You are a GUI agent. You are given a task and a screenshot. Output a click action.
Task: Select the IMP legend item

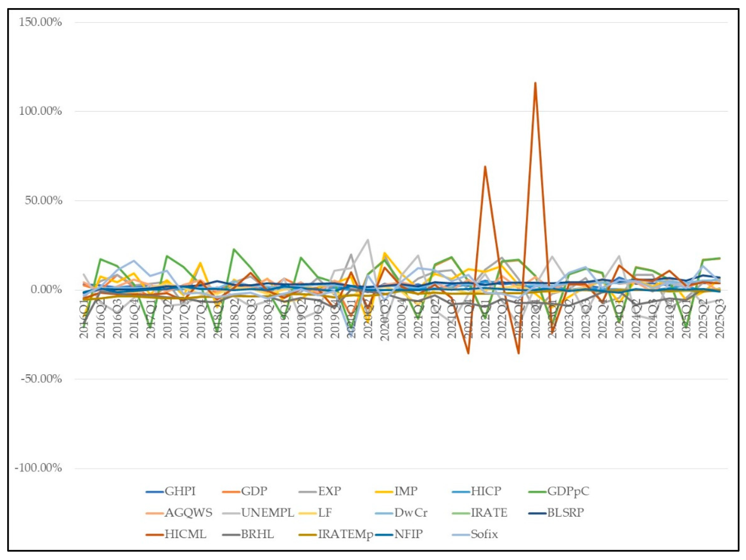point(406,491)
